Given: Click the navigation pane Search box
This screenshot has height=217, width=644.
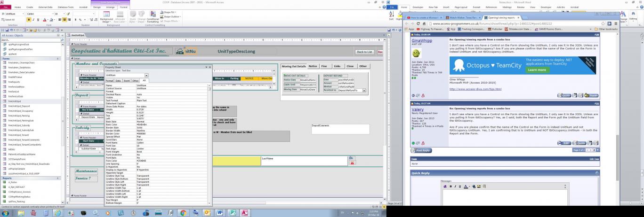Looking at the screenshot, I should pos(30,40).
